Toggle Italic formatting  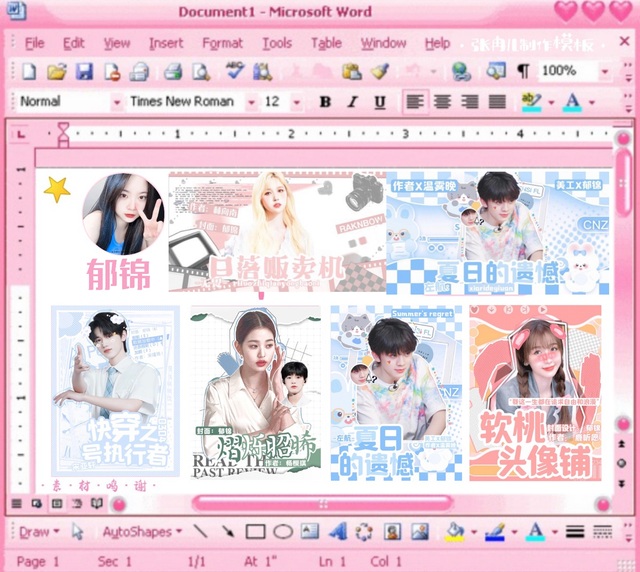(352, 102)
